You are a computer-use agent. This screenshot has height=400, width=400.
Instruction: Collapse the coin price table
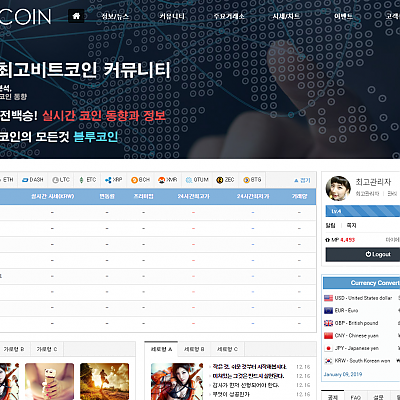pos(302,180)
